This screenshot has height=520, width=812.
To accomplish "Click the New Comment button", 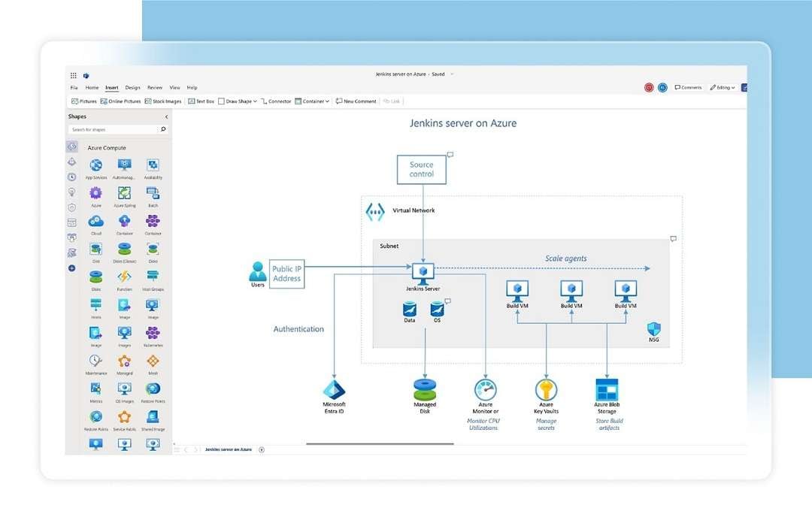I will pos(355,101).
